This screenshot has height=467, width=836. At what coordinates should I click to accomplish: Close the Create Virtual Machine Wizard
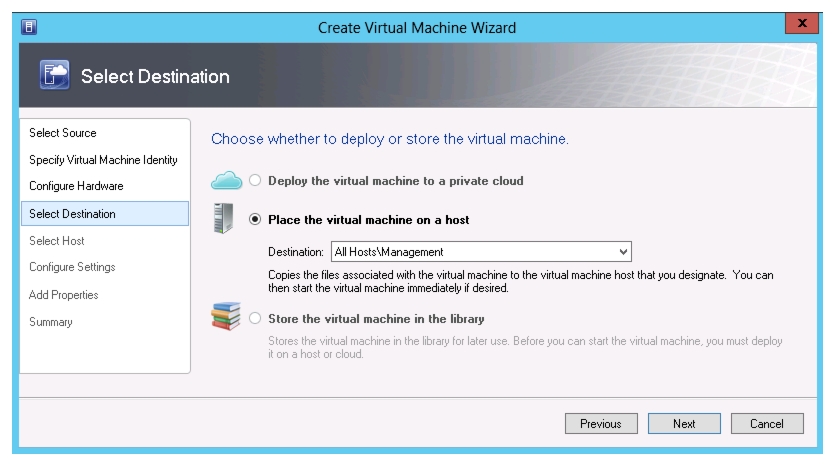point(801,23)
